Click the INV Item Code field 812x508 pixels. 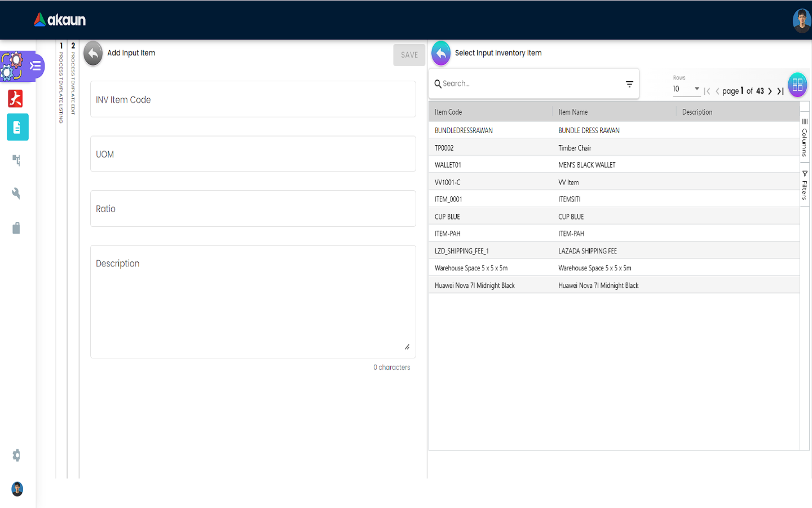click(x=253, y=99)
